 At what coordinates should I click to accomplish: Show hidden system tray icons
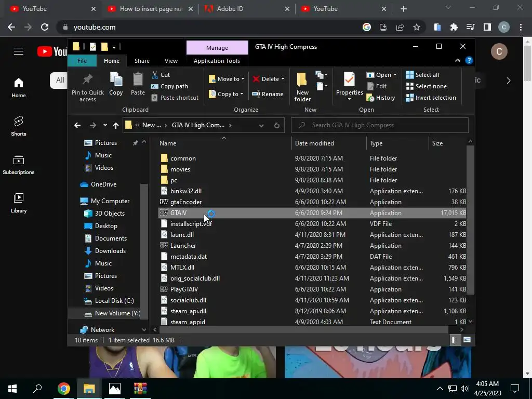pos(440,389)
